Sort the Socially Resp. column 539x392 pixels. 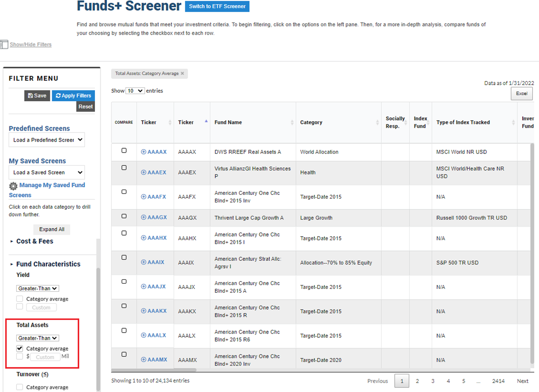click(406, 123)
